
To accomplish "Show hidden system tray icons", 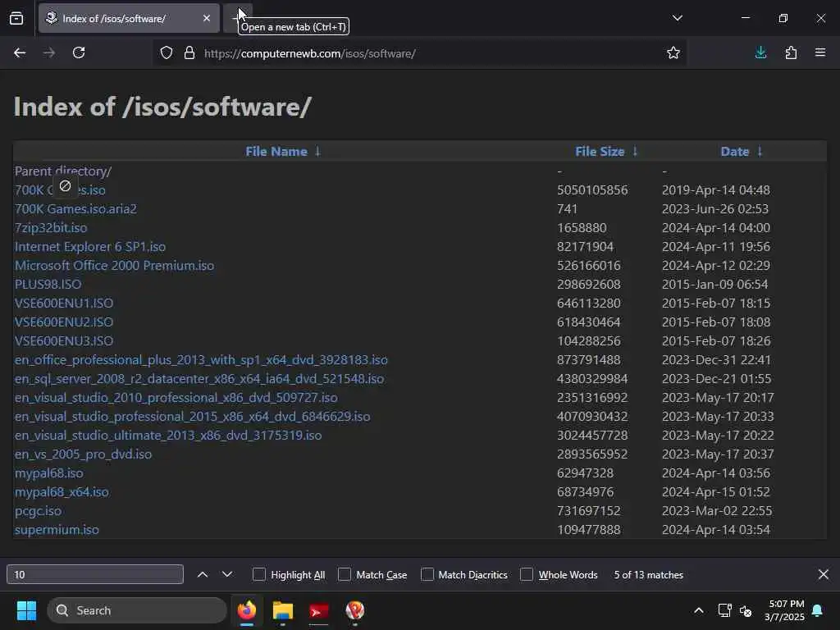I will click(x=699, y=610).
